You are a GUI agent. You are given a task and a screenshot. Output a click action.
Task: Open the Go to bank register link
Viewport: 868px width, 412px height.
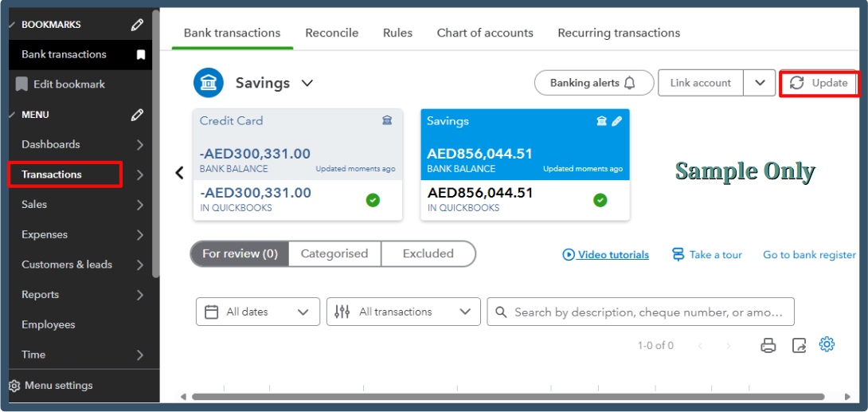pos(809,255)
